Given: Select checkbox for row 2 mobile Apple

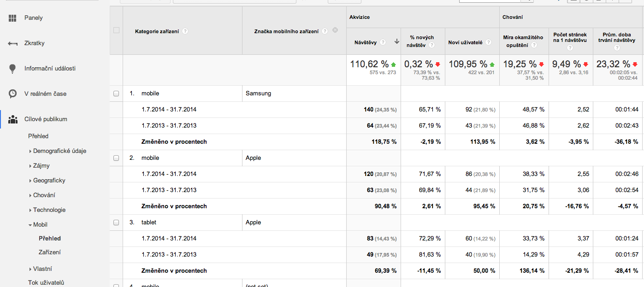Looking at the screenshot, I should click(x=116, y=158).
